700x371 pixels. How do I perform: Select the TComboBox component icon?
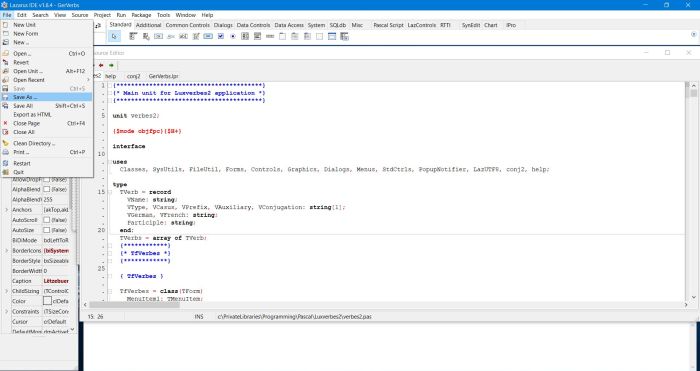coord(258,37)
